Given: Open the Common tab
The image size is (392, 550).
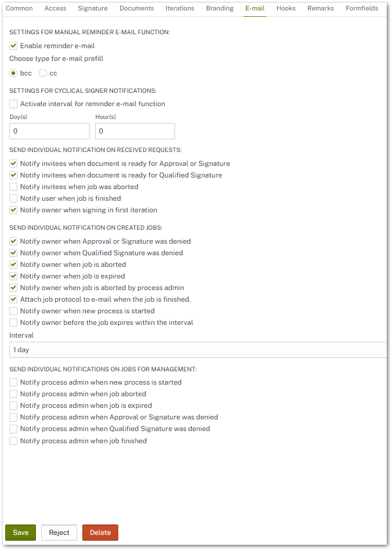Looking at the screenshot, I should pos(19,8).
